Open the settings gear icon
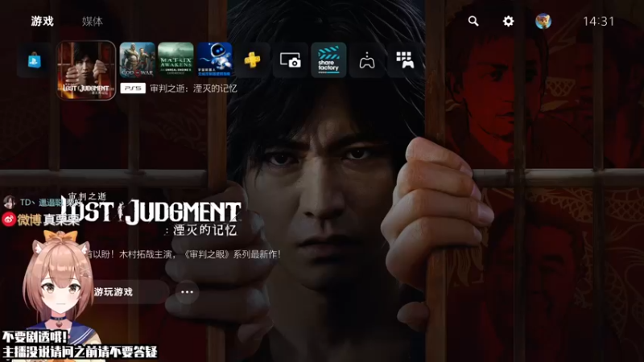Viewport: 644px width, 362px height. coord(509,21)
